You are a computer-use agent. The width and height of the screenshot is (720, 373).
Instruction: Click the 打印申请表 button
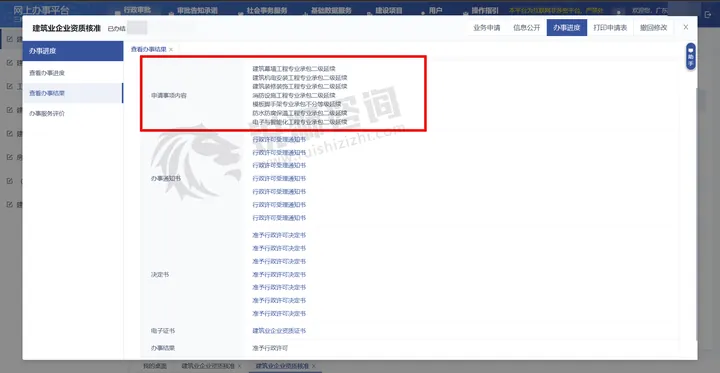click(x=610, y=28)
